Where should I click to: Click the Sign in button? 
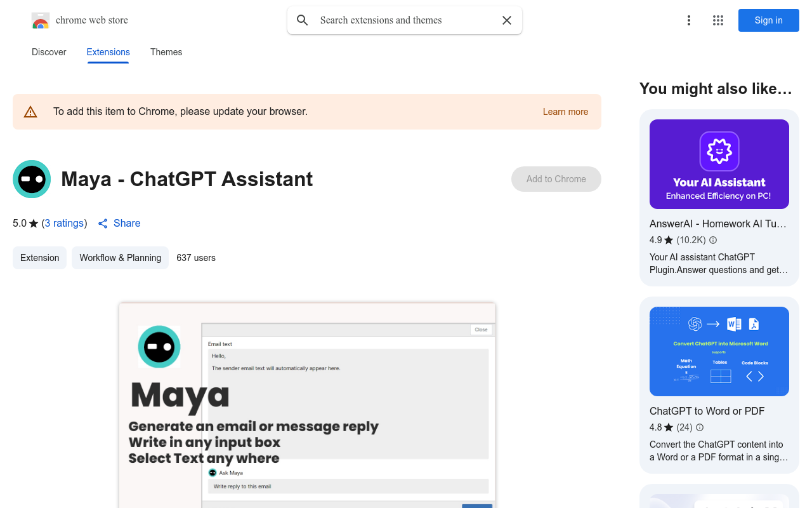[x=769, y=20]
